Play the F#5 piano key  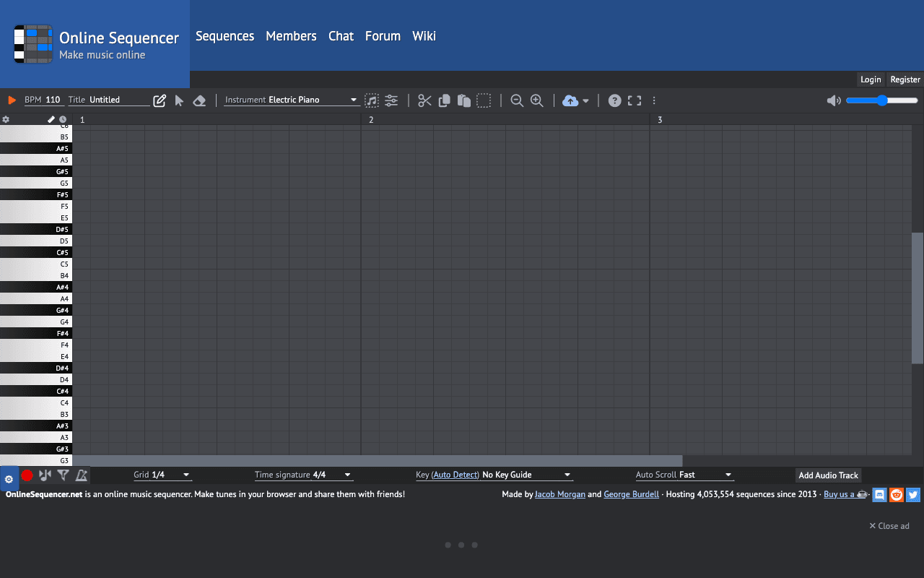[x=36, y=194]
